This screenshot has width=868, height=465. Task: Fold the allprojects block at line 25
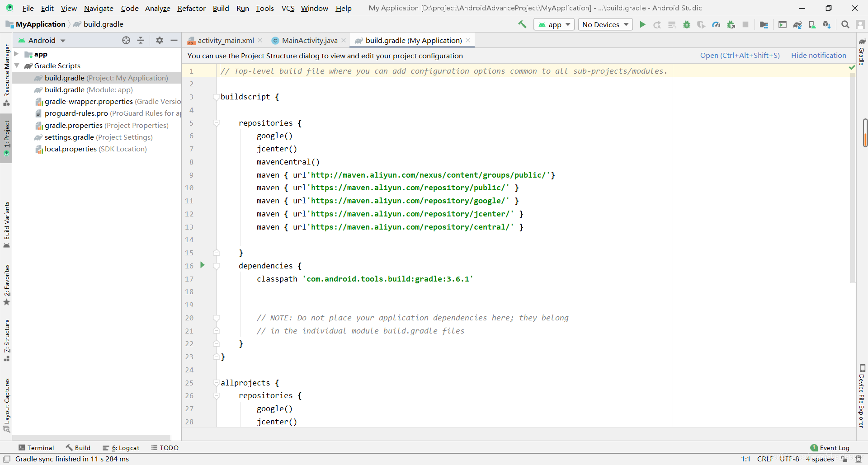(x=217, y=383)
